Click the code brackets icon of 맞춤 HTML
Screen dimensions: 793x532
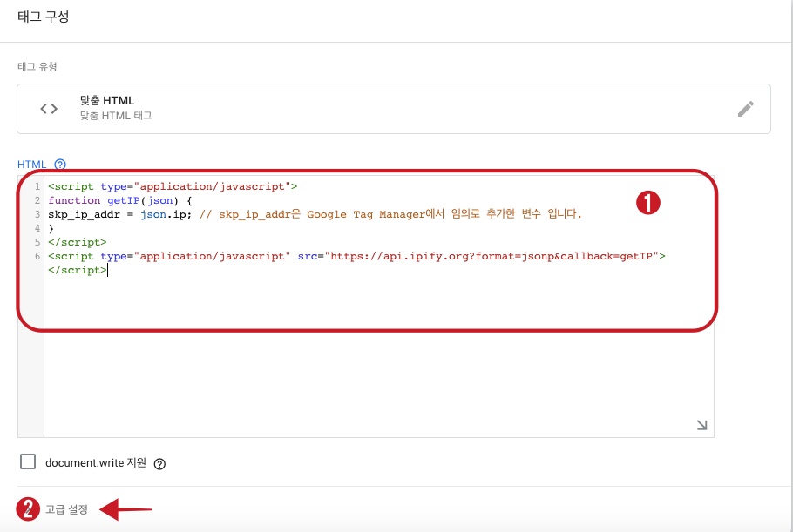click(49, 109)
